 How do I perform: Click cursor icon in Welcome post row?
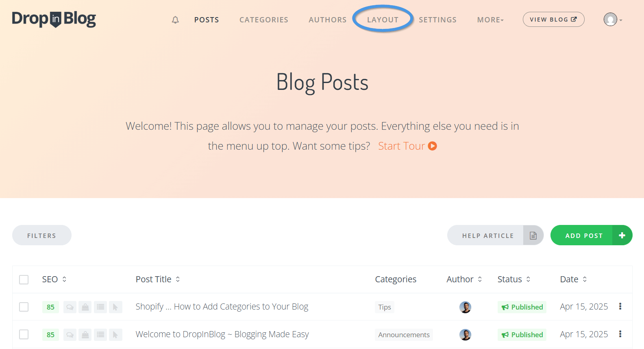[x=115, y=335]
